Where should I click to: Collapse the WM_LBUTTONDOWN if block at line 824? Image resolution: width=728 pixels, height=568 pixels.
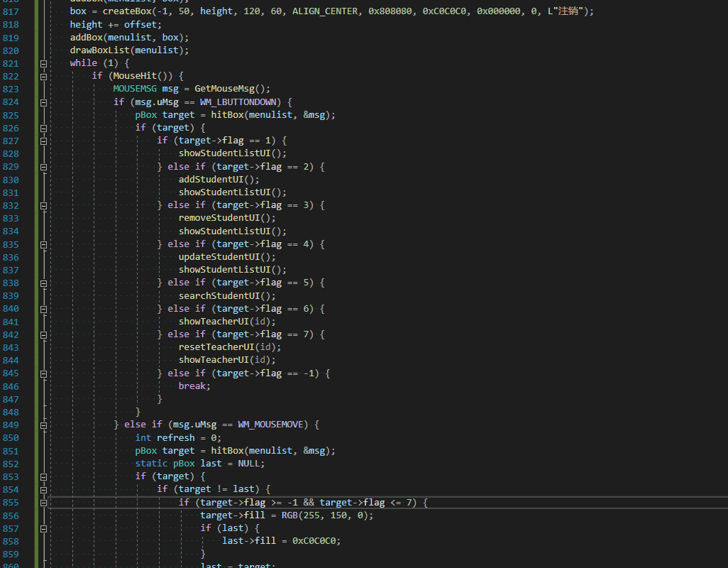(x=44, y=103)
